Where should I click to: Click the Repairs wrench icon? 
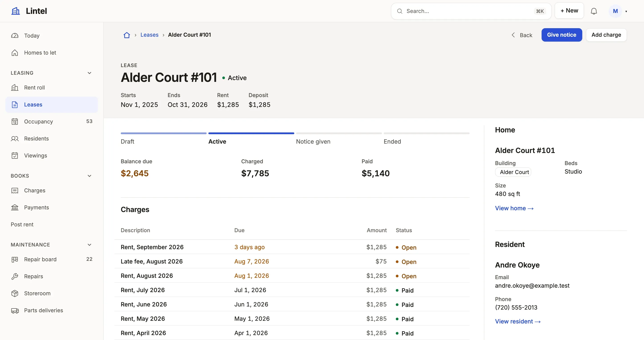pyautogui.click(x=15, y=276)
